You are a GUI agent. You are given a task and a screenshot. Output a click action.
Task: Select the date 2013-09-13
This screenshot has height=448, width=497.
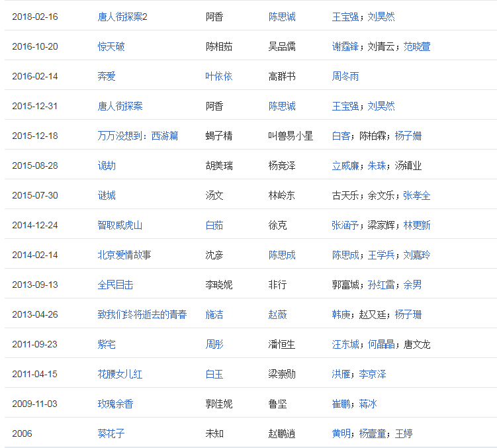pos(35,285)
